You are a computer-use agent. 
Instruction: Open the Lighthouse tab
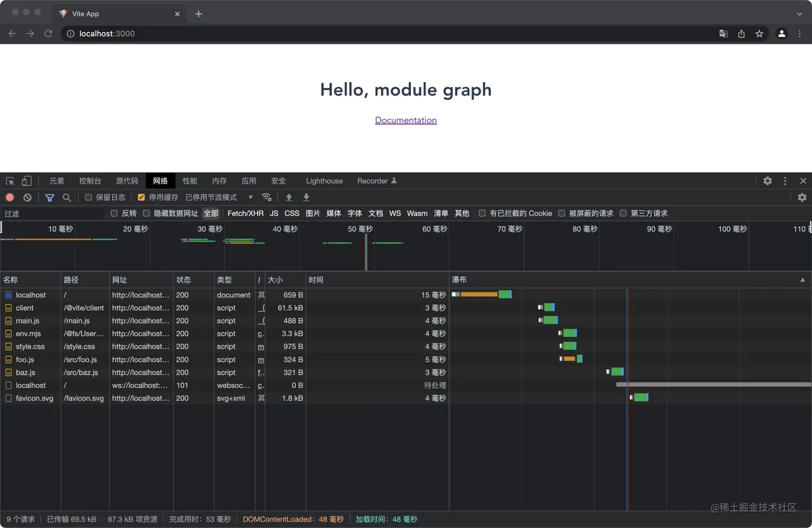point(324,181)
